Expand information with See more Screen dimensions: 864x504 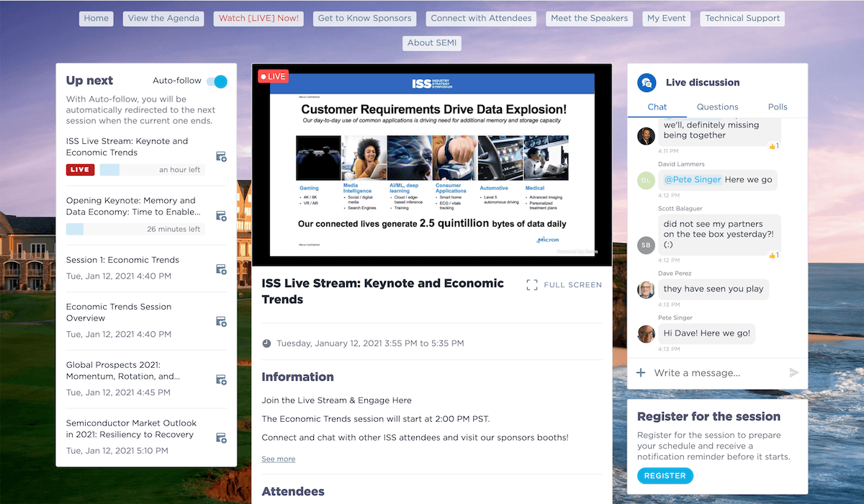(x=278, y=459)
